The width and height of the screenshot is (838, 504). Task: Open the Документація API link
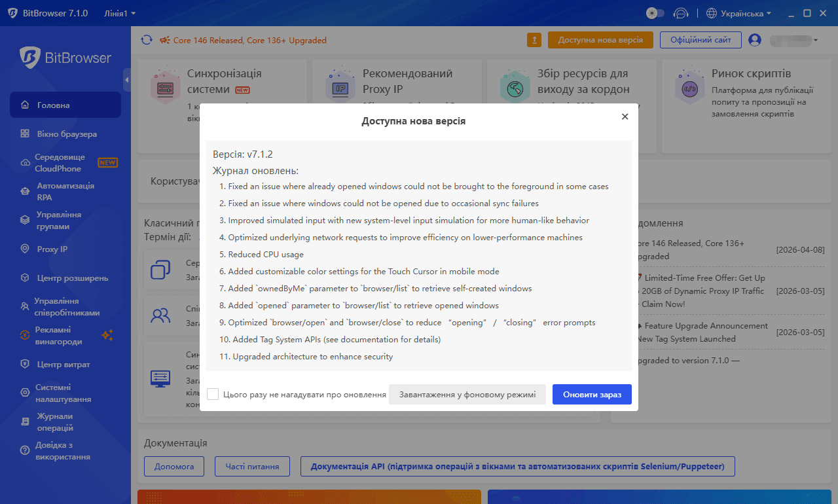(x=517, y=467)
